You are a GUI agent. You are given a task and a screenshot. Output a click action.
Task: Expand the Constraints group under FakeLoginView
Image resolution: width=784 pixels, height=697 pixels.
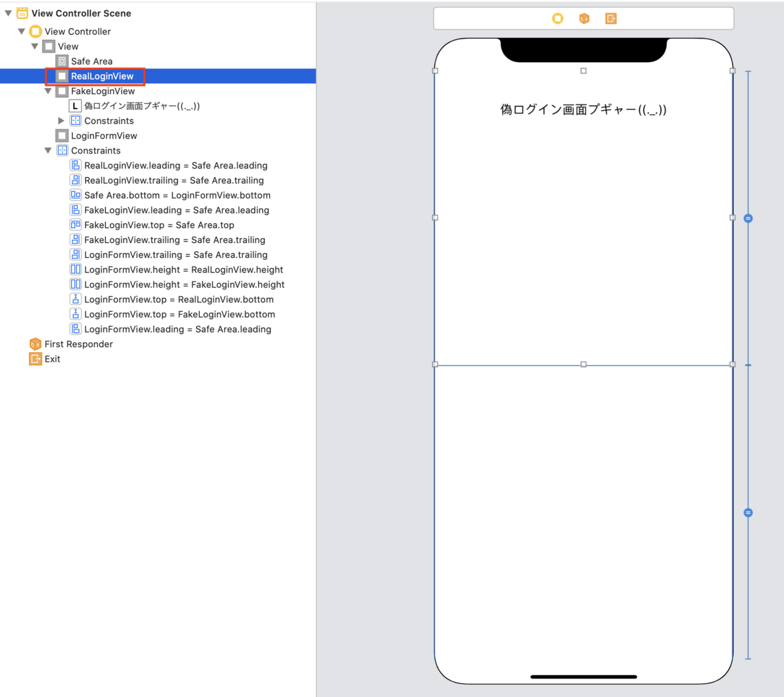[x=61, y=120]
